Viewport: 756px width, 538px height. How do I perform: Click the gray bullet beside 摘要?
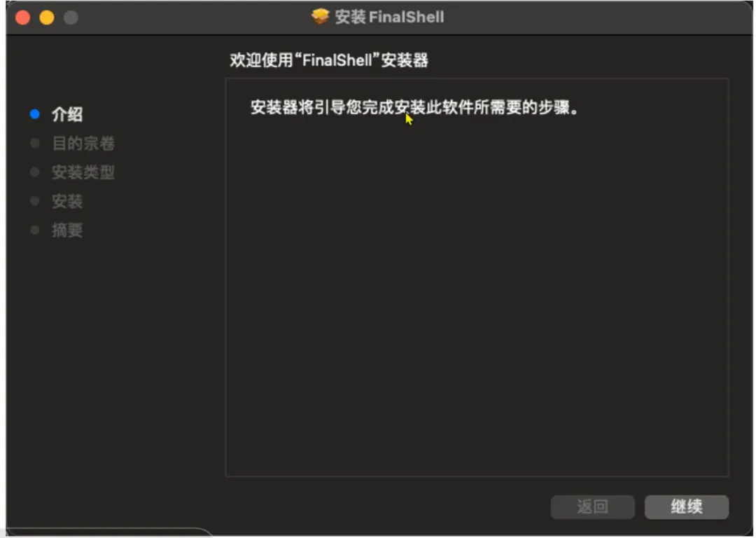35,230
